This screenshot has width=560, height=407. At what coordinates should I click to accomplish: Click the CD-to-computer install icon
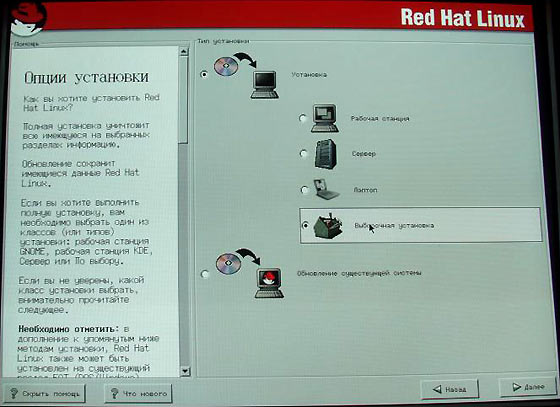pyautogui.click(x=246, y=76)
